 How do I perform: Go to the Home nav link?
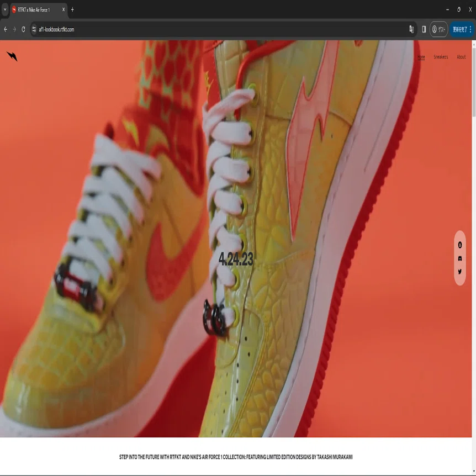pyautogui.click(x=421, y=57)
